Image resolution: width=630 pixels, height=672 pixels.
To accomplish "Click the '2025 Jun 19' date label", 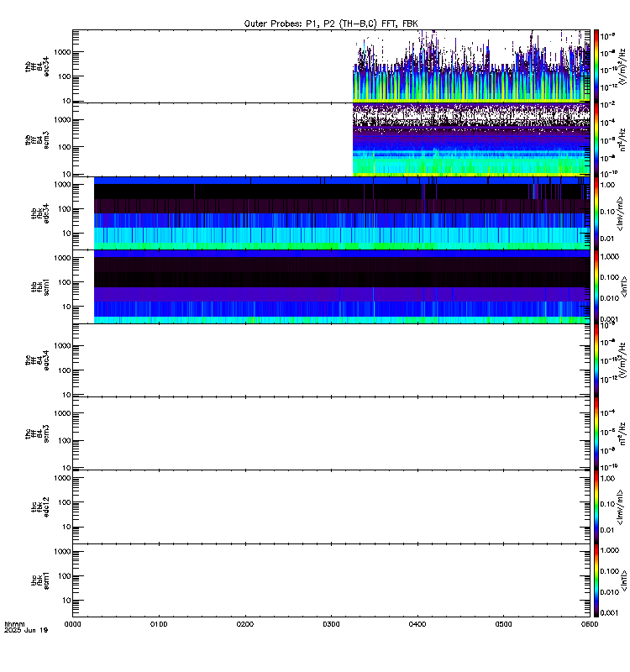I will coord(26,630).
